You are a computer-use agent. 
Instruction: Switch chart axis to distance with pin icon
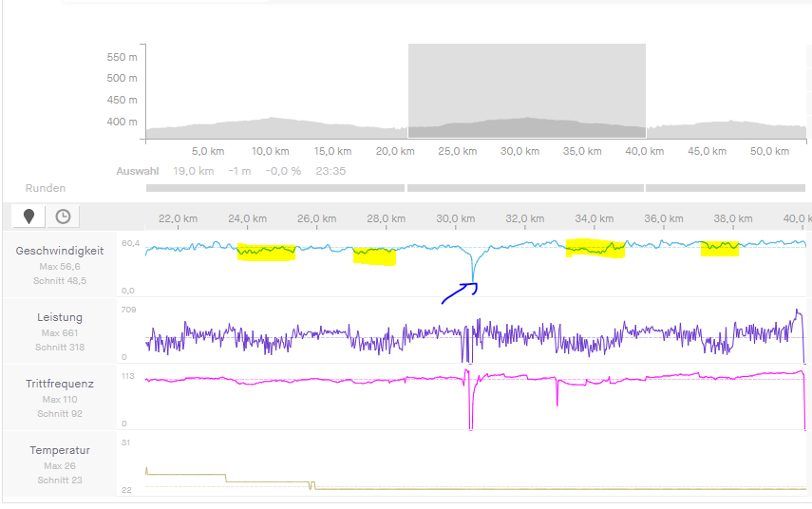(x=29, y=217)
